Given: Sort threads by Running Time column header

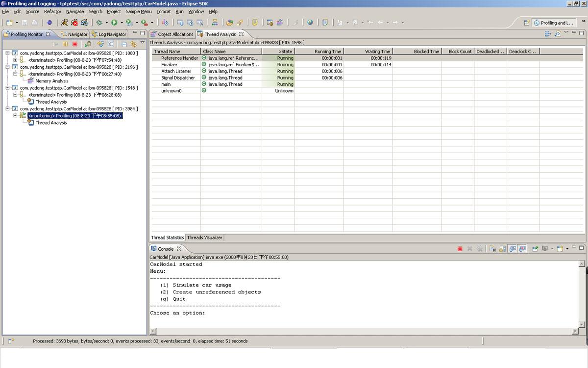Looking at the screenshot, I should coord(319,52).
